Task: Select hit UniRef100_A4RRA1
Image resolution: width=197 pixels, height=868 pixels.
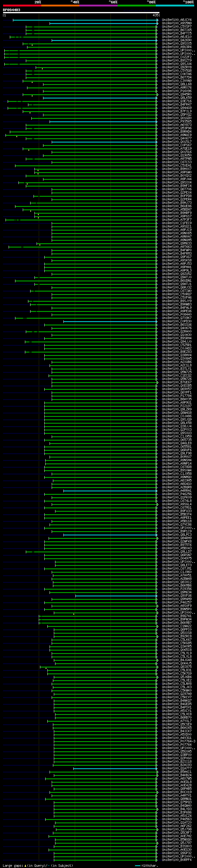Action: pyautogui.click(x=177, y=491)
